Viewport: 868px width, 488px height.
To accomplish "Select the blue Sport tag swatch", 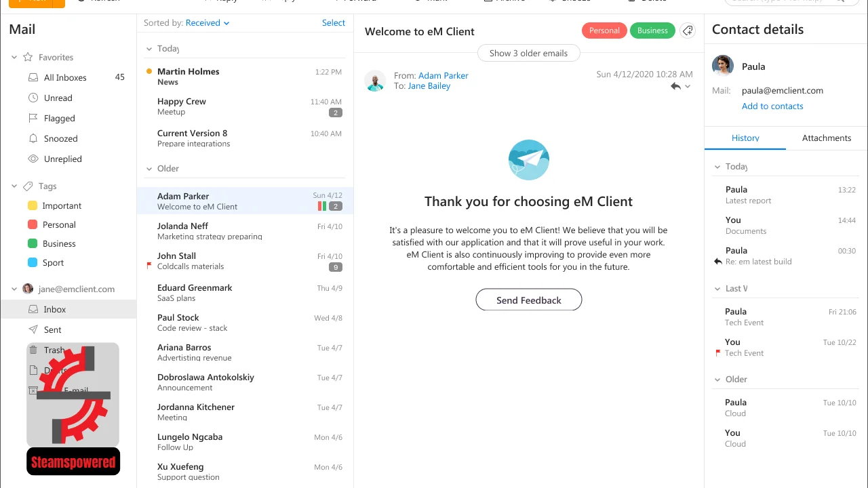I will tap(33, 262).
